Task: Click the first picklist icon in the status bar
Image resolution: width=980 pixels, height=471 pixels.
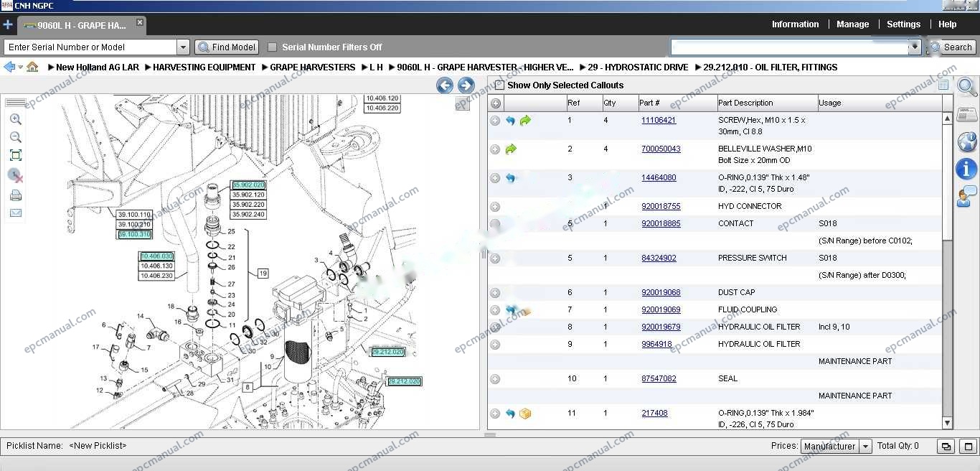Action: point(946,447)
